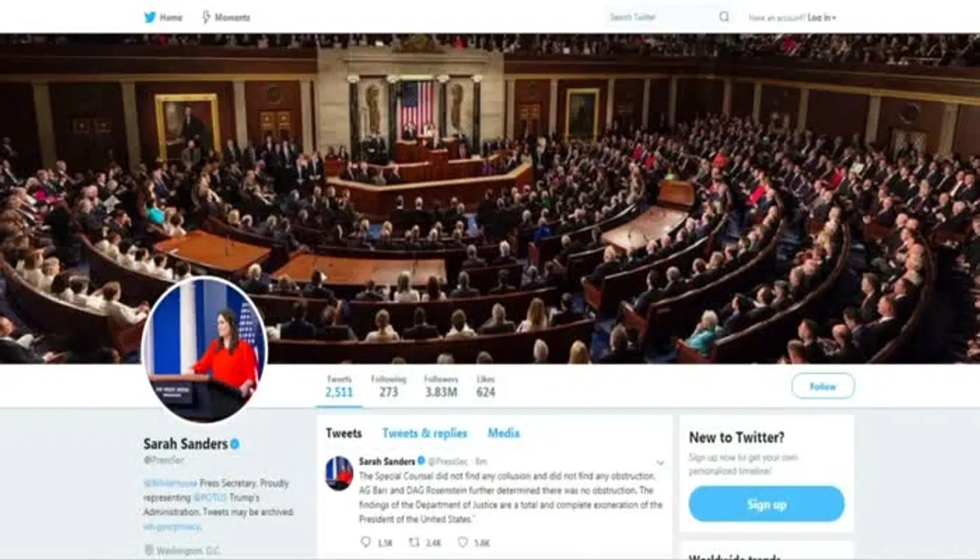This screenshot has height=560, width=980.
Task: Open the Followers 3.83M count
Action: (441, 386)
